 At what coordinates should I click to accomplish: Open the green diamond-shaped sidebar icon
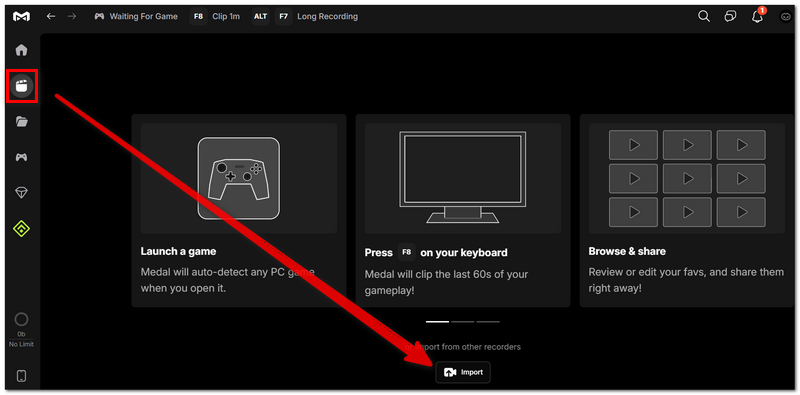pyautogui.click(x=21, y=229)
